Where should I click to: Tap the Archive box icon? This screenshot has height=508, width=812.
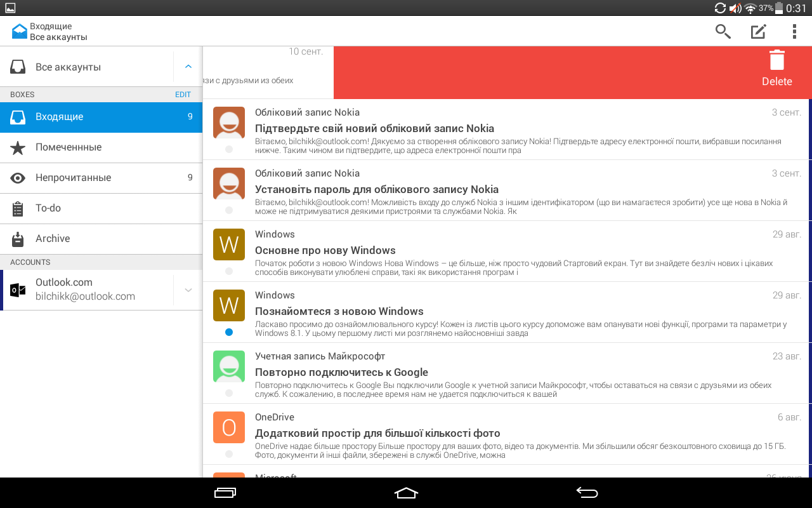click(x=18, y=239)
